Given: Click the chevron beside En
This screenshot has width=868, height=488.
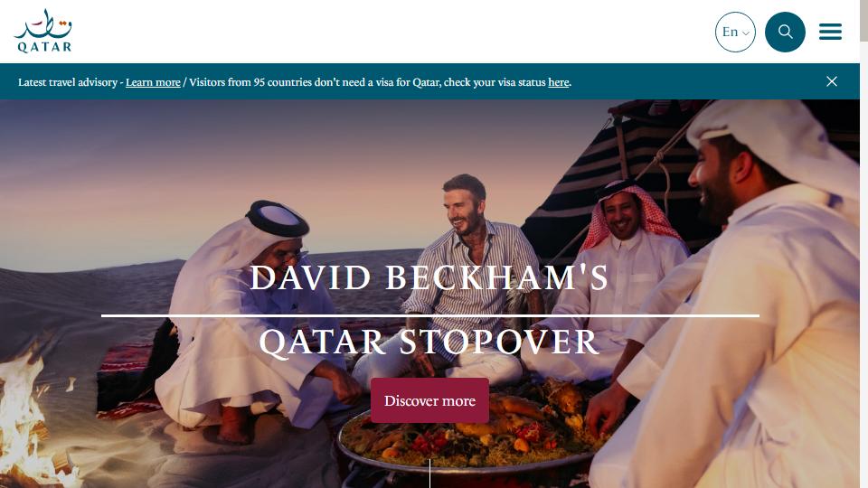Looking at the screenshot, I should click(746, 33).
